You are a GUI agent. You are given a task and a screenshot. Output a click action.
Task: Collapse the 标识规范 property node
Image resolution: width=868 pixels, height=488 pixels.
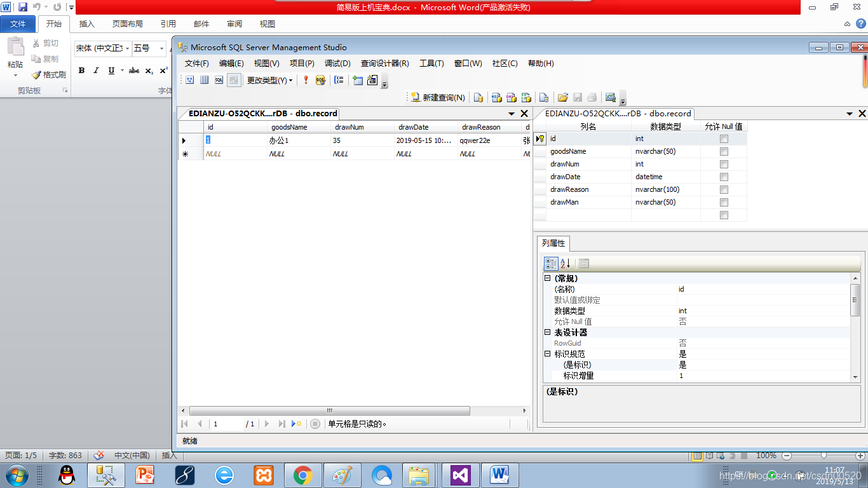pyautogui.click(x=548, y=354)
